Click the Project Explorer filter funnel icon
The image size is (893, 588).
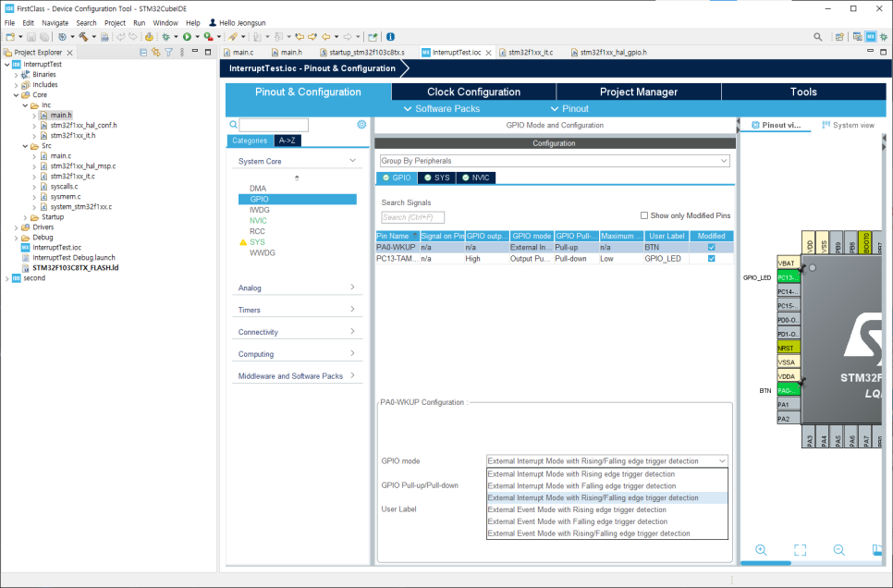click(168, 53)
